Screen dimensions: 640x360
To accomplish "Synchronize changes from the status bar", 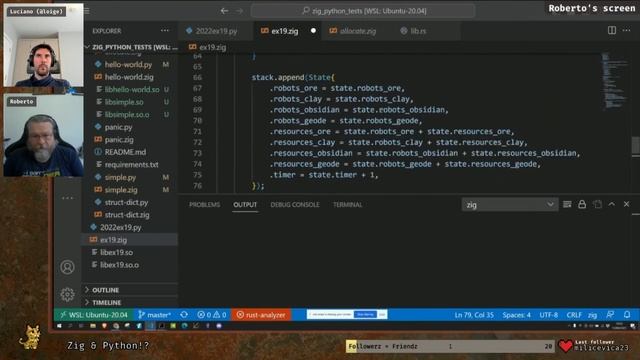I will (x=184, y=315).
